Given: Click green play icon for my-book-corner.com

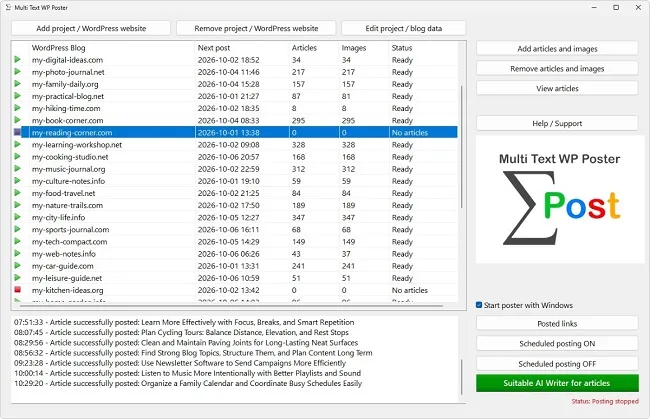Looking at the screenshot, I should (x=17, y=120).
